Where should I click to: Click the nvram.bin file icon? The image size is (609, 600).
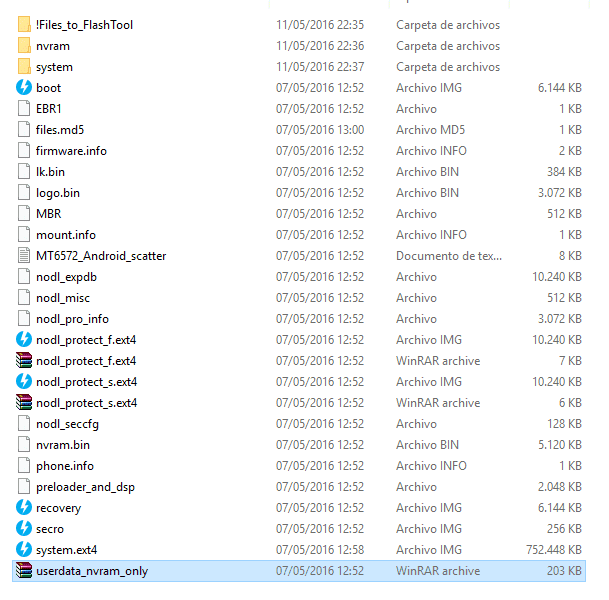pyautogui.click(x=24, y=444)
